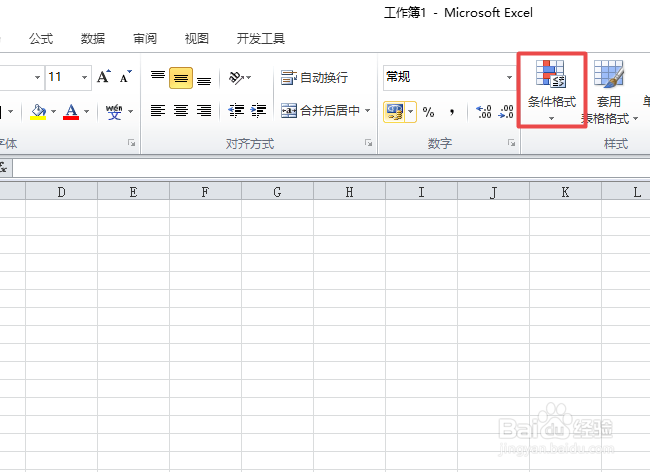Screen dimensions: 650x472
Task: Toggle middle vertical alignment
Action: point(181,78)
